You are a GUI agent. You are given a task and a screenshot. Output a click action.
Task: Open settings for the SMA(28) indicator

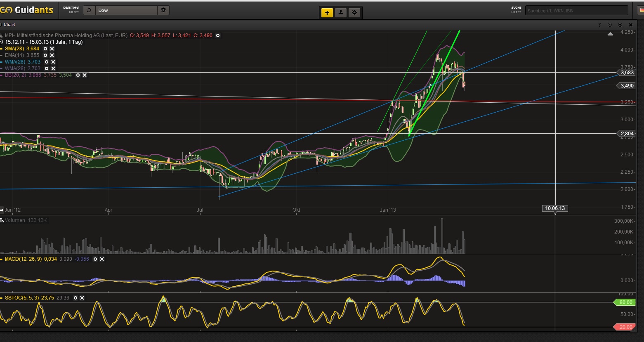(x=45, y=49)
